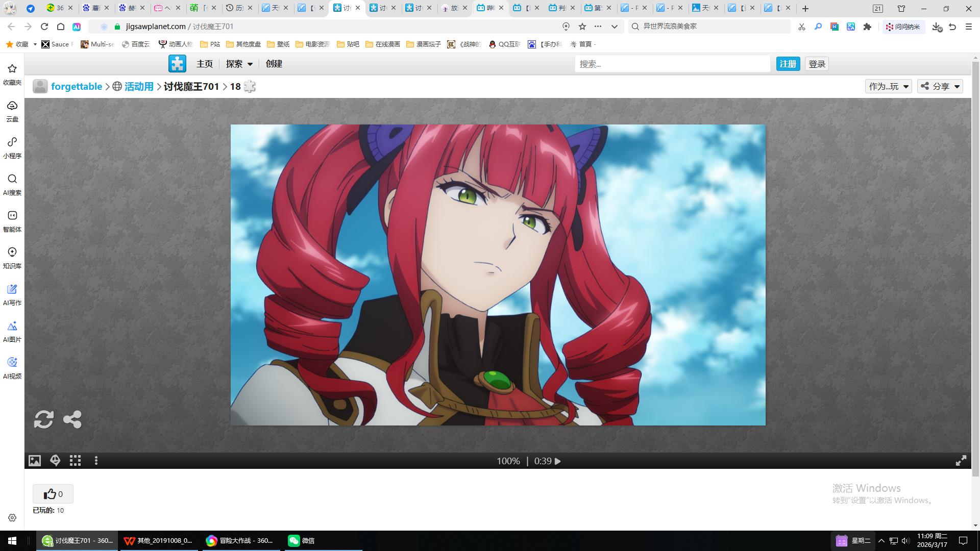The height and width of the screenshot is (551, 980).
Task: Click the 登录 login button
Action: click(x=817, y=64)
